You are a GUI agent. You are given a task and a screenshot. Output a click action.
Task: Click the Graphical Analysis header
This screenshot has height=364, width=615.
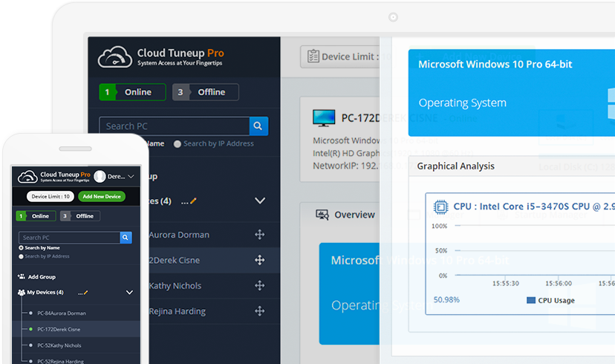(x=456, y=166)
